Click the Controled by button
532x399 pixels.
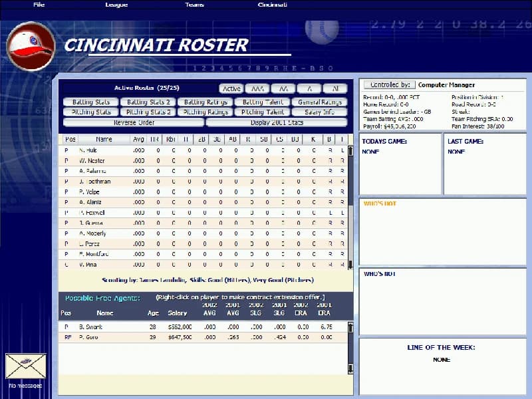392,84
